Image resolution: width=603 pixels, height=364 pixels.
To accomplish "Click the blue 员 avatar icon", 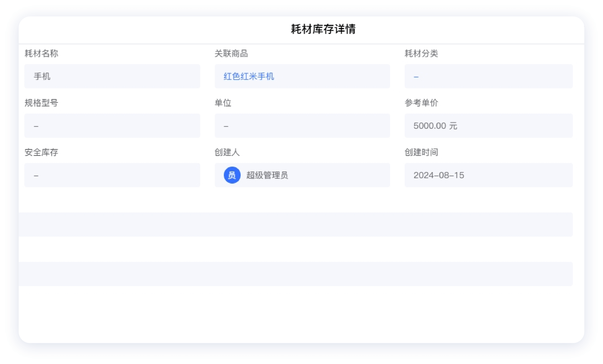I will pos(232,175).
